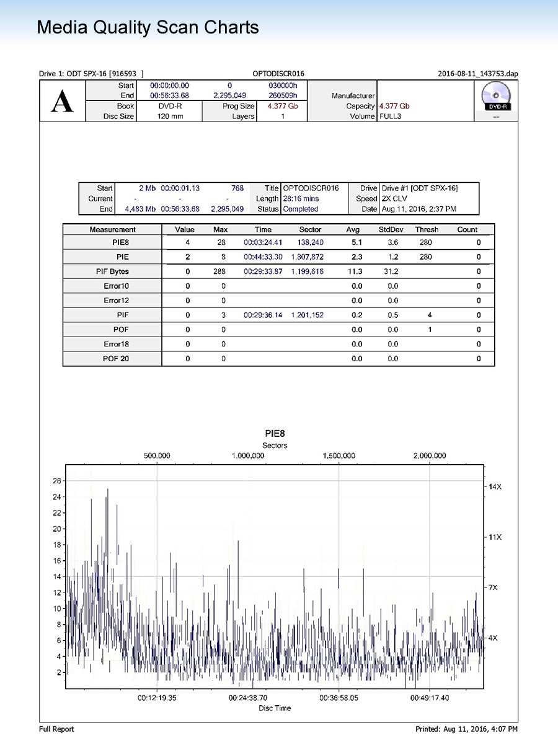Click the Thresh column header

click(427, 229)
